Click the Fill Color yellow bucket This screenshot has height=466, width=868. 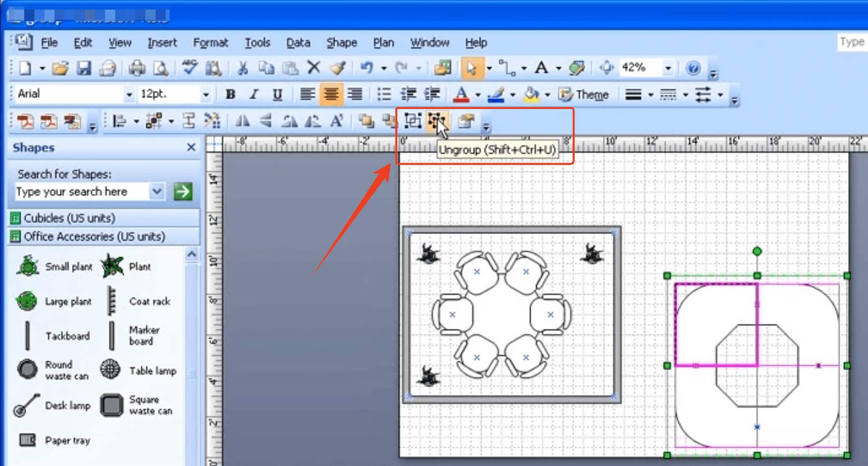point(531,94)
